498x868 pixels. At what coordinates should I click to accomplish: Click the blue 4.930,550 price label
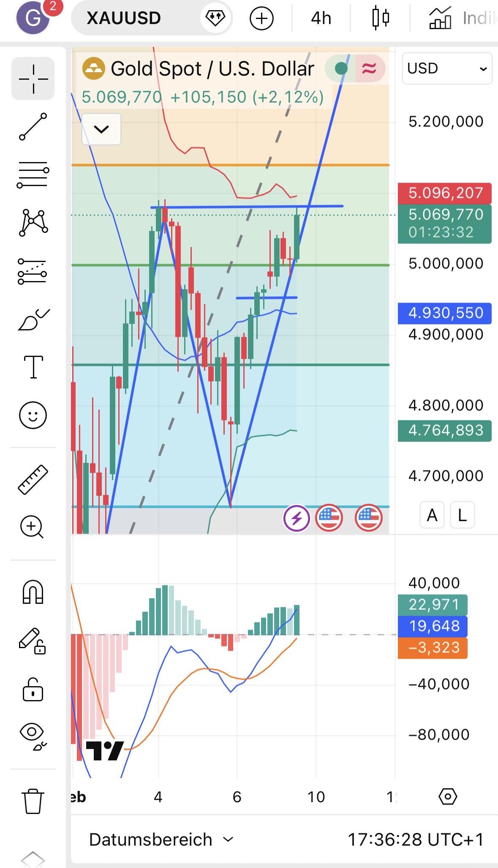445,313
